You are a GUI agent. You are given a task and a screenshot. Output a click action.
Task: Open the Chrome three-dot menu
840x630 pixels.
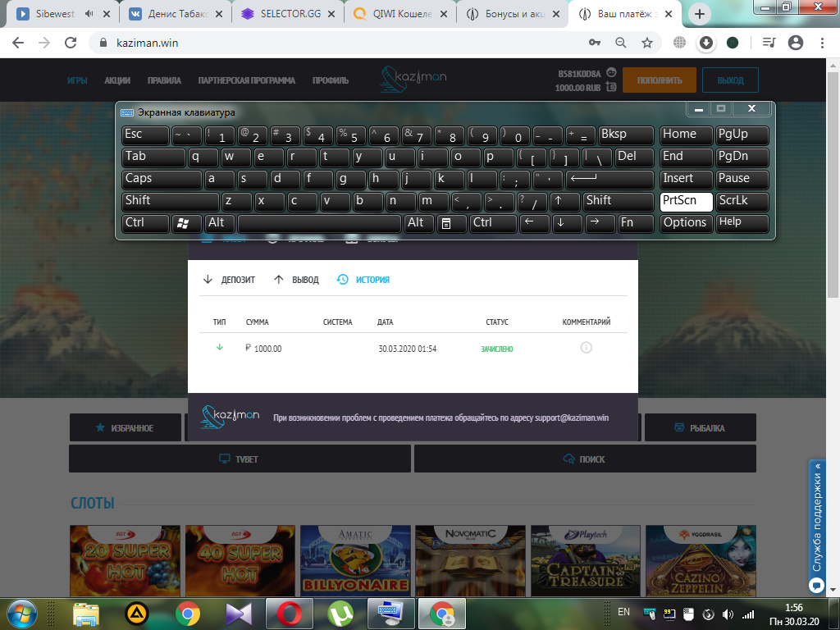click(x=822, y=43)
